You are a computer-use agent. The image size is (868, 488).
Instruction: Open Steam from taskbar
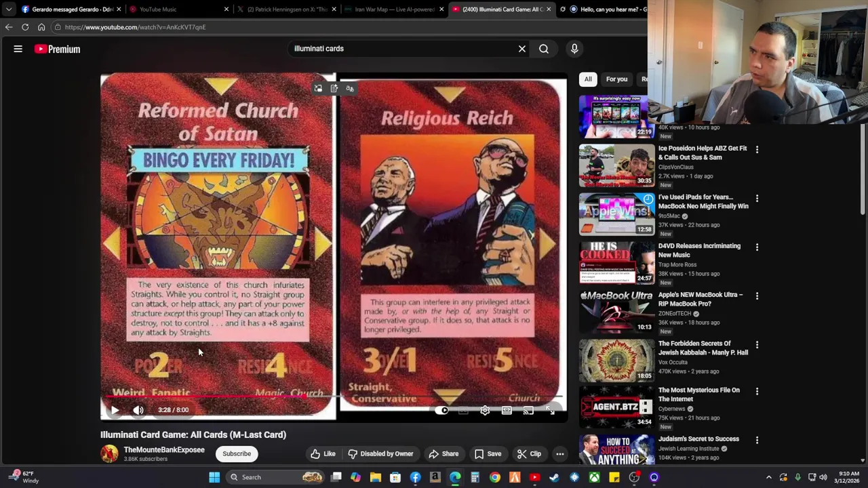pos(554,477)
